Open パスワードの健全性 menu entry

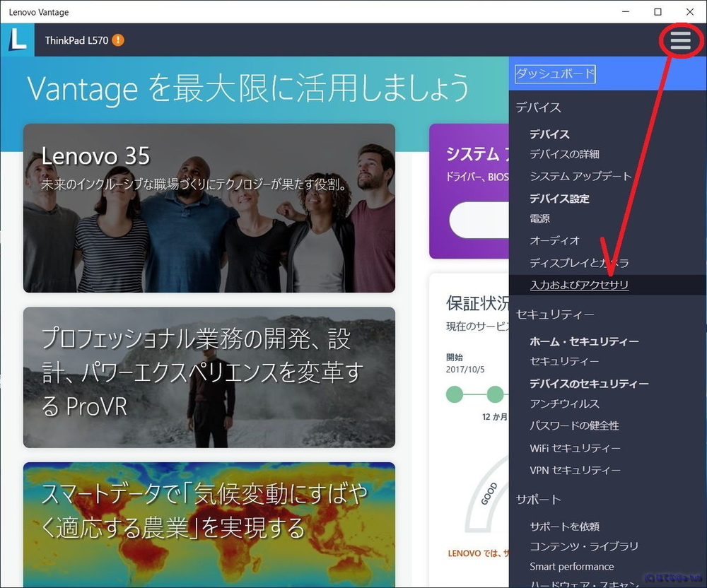point(574,425)
